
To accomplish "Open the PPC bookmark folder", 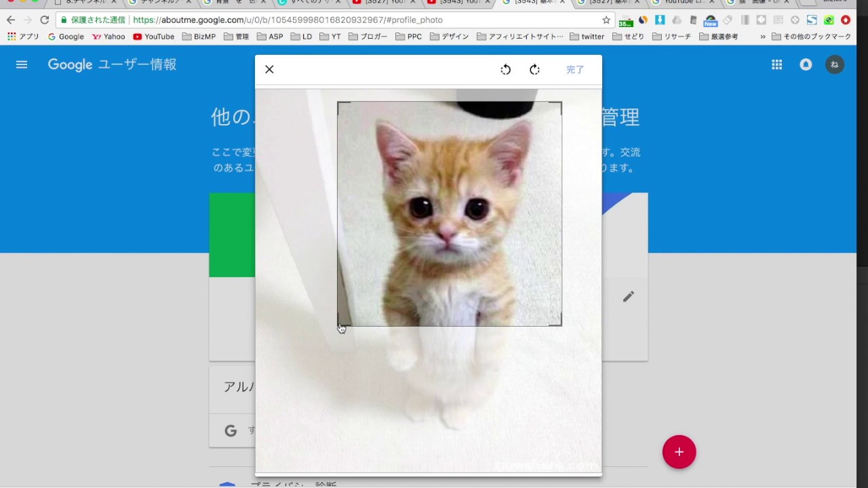I will coord(408,37).
